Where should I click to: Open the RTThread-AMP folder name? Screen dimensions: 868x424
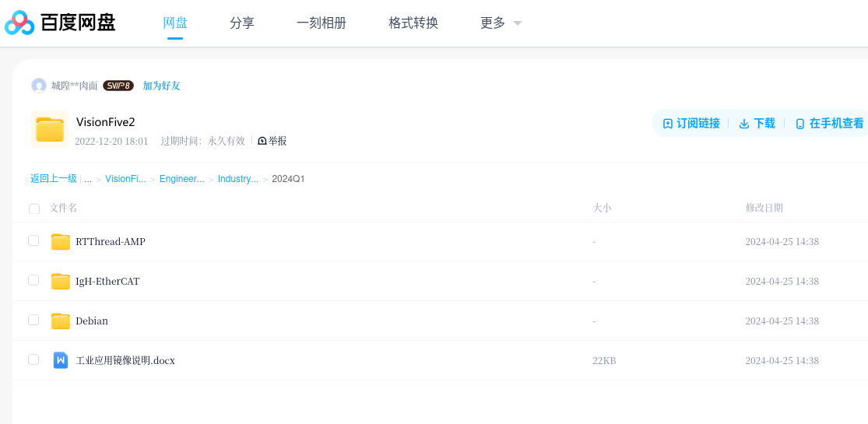tap(111, 242)
